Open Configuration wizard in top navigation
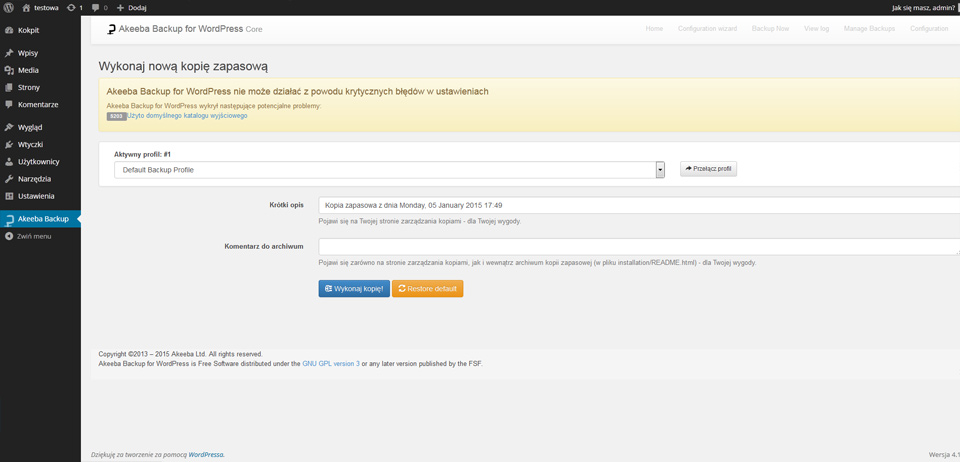Screen dimensions: 960x462 click(x=707, y=29)
